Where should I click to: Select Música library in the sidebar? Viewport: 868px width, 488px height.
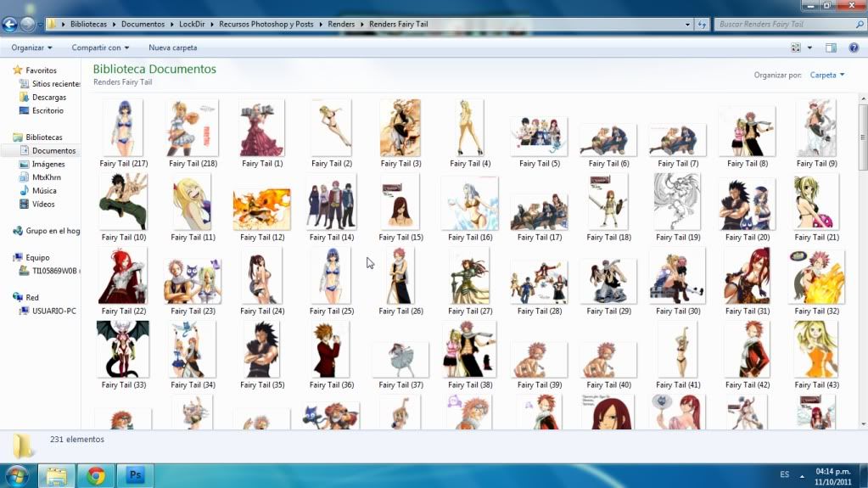click(x=44, y=191)
